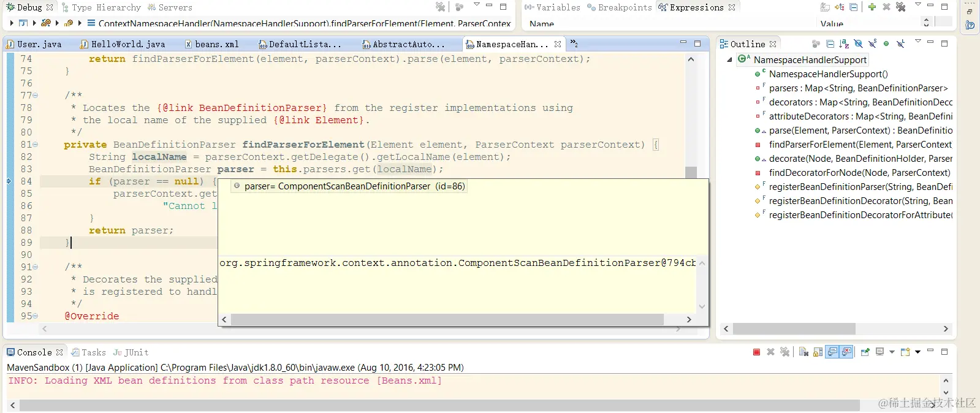The width and height of the screenshot is (980, 413).
Task: Collapse the Javadoc fold at line 77
Action: 35,96
